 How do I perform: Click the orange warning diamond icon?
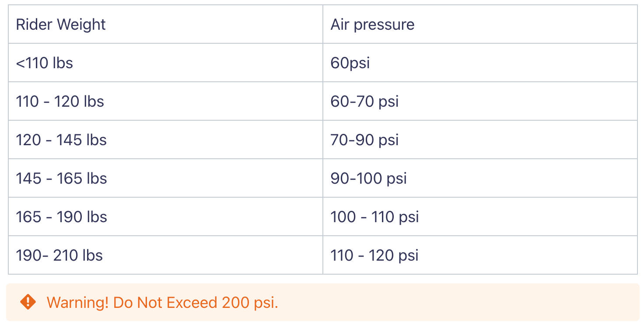(28, 302)
